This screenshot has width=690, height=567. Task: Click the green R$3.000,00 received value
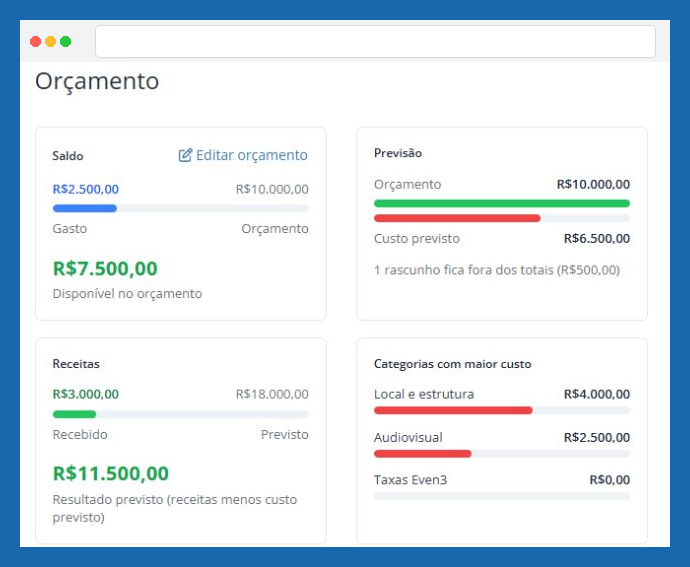click(x=85, y=394)
